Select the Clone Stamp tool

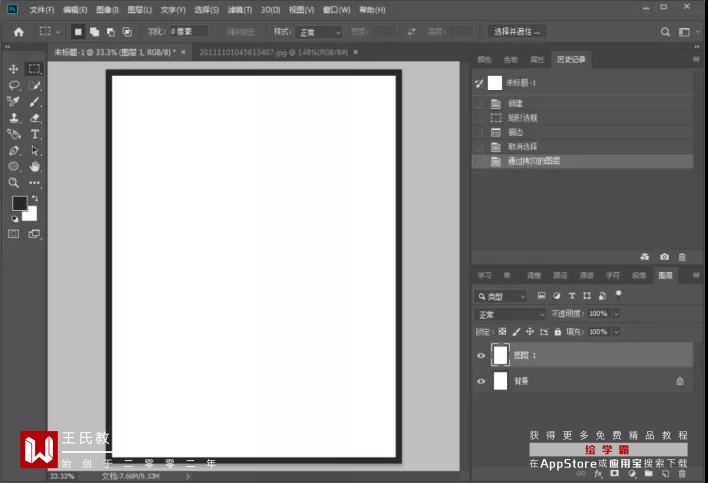point(14,118)
